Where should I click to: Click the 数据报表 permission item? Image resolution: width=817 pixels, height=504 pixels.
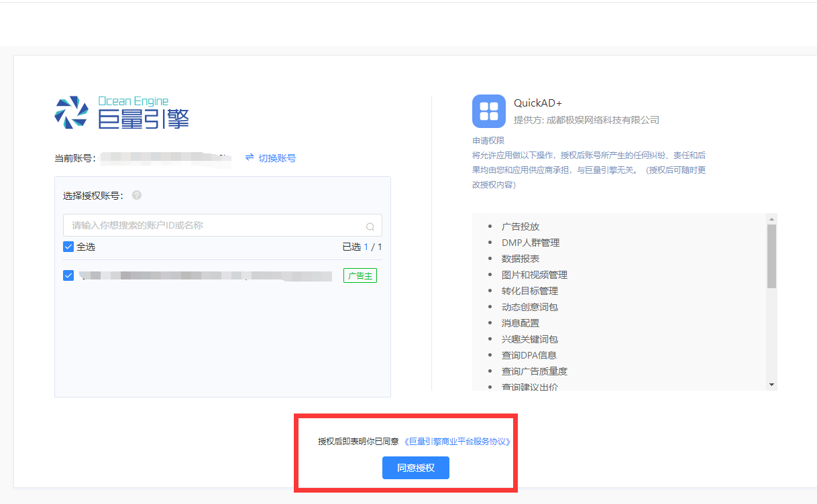click(521, 259)
